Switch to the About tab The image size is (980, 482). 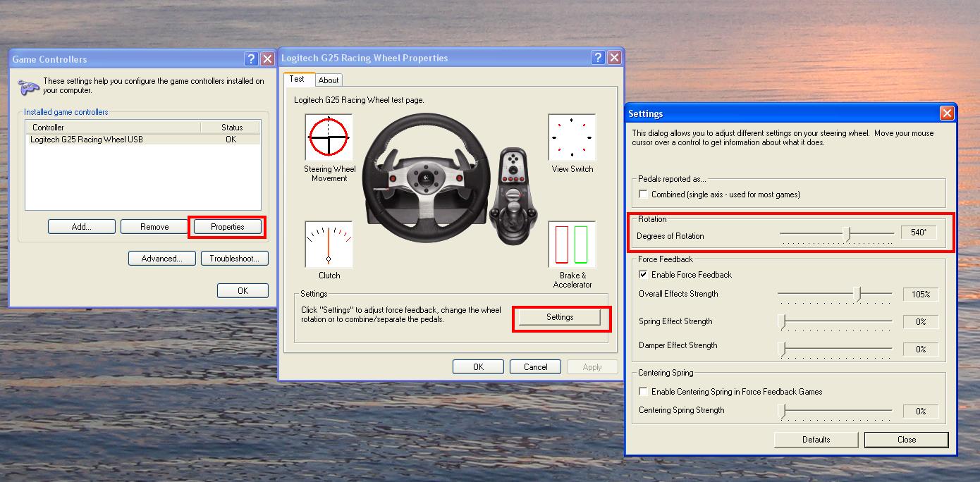coord(329,80)
